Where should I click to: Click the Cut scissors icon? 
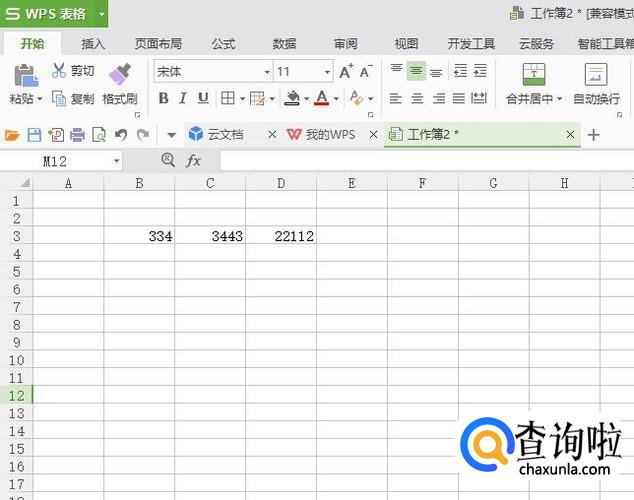(x=59, y=70)
